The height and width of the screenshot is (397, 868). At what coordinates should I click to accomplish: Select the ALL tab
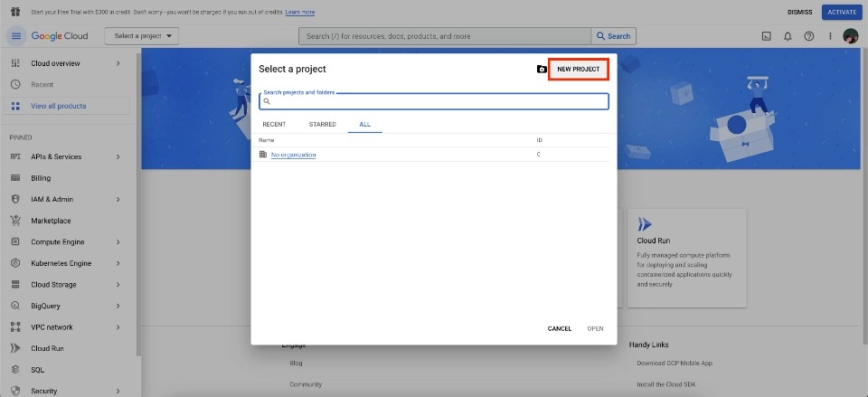(x=364, y=125)
